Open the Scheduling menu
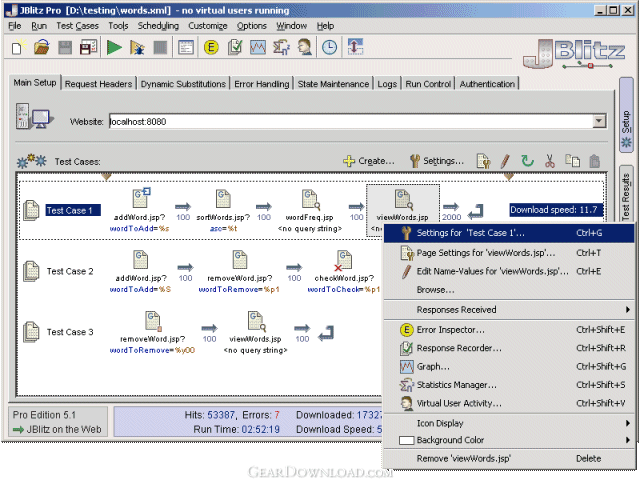 (x=158, y=26)
